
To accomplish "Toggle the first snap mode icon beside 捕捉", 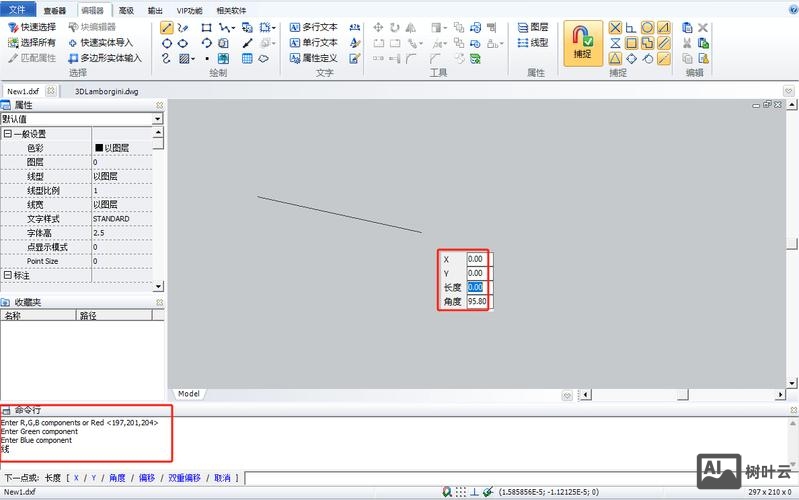I will click(615, 28).
